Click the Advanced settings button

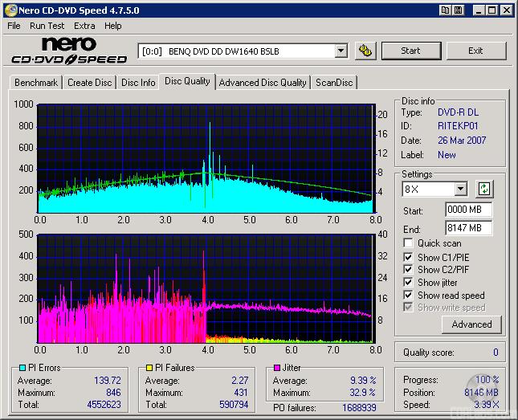(471, 324)
